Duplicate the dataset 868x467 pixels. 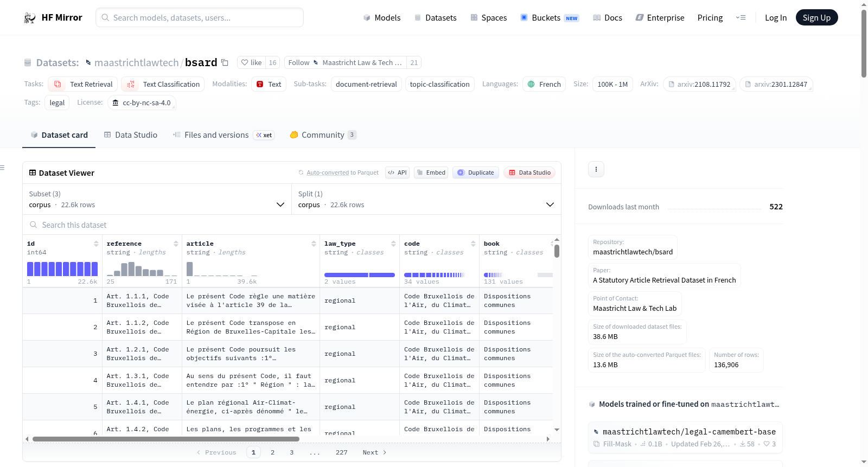[x=476, y=173]
